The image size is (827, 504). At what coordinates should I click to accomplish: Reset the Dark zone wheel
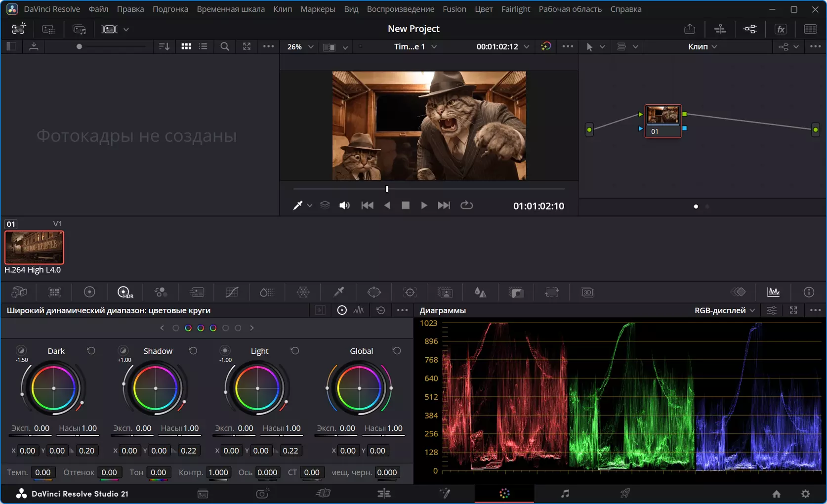click(91, 351)
